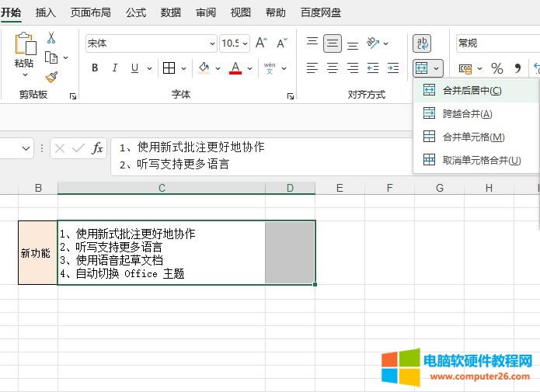Toggle bold formatting

(95, 68)
